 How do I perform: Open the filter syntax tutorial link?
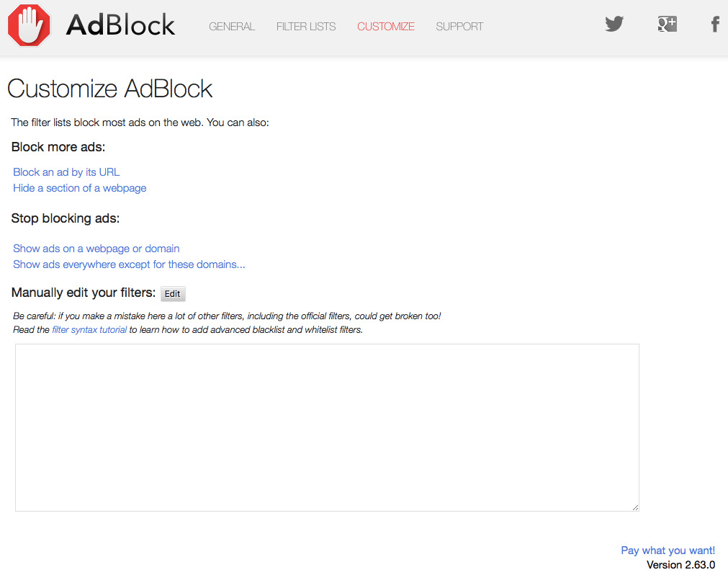click(x=89, y=330)
